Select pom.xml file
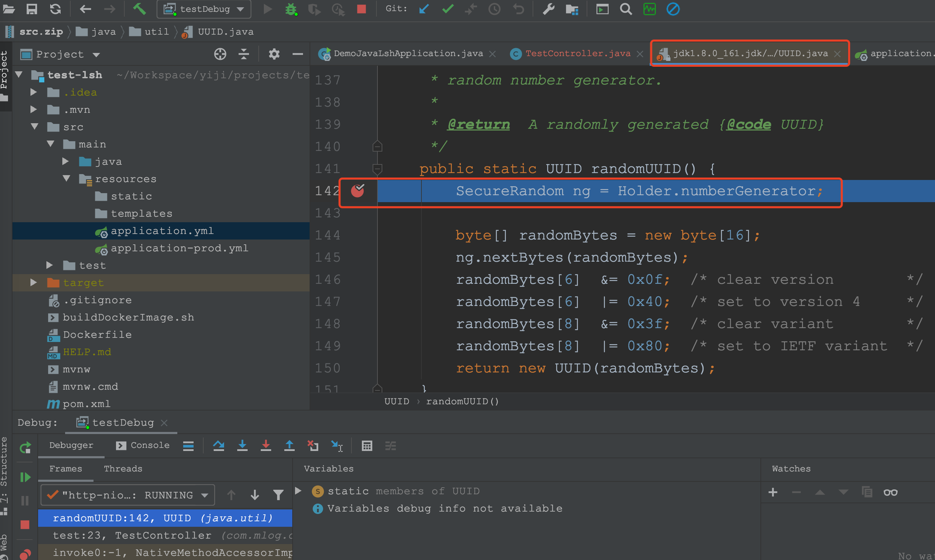Screen dimensions: 935x560 pos(79,404)
